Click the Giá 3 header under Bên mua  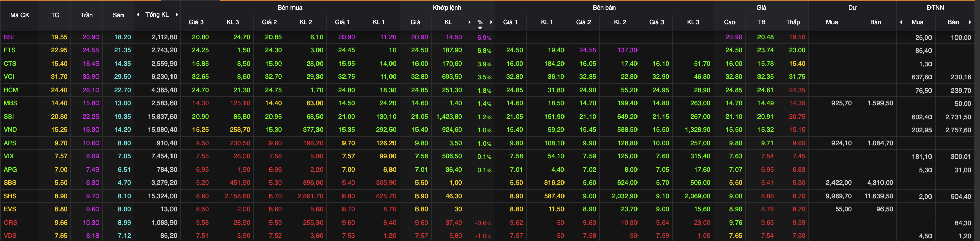point(196,22)
